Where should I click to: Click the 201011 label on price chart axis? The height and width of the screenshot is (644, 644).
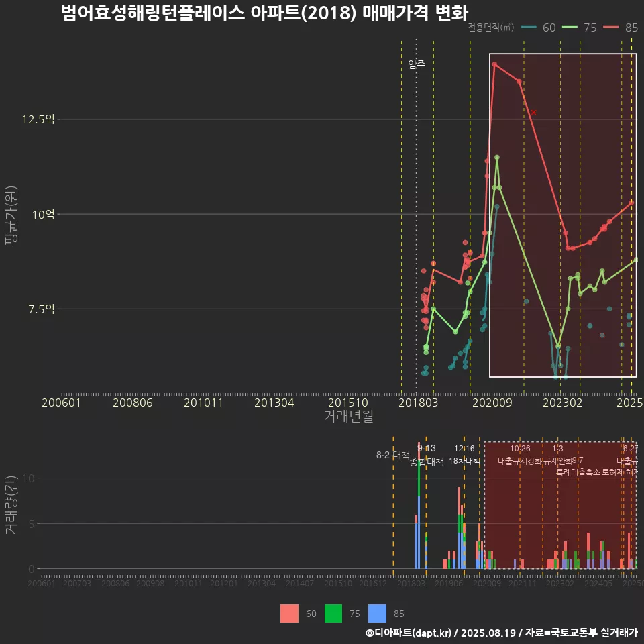[x=203, y=402]
